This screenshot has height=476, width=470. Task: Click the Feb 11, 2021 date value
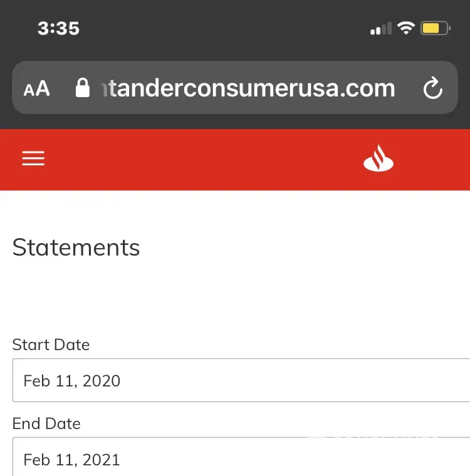(x=72, y=460)
